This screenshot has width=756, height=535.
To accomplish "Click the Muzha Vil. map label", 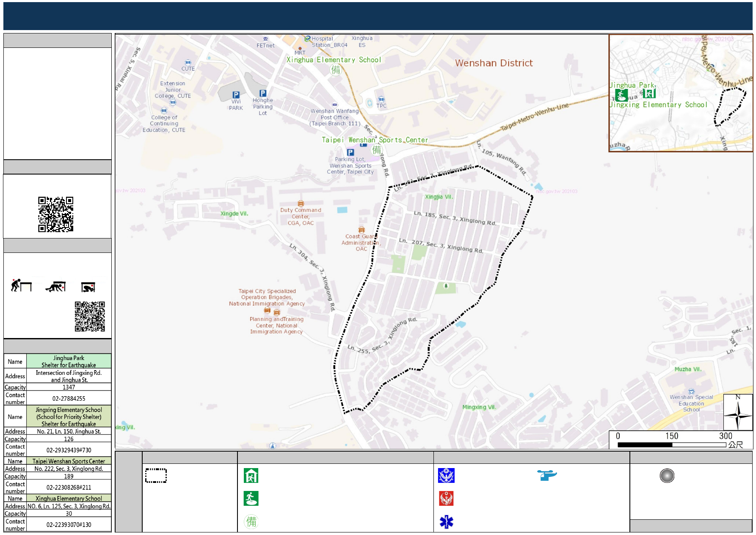I will pyautogui.click(x=688, y=369).
